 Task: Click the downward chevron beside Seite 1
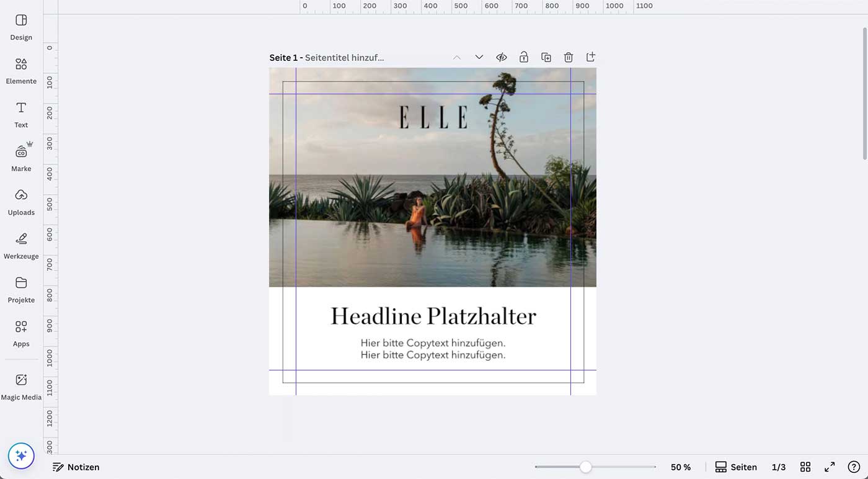pyautogui.click(x=479, y=56)
